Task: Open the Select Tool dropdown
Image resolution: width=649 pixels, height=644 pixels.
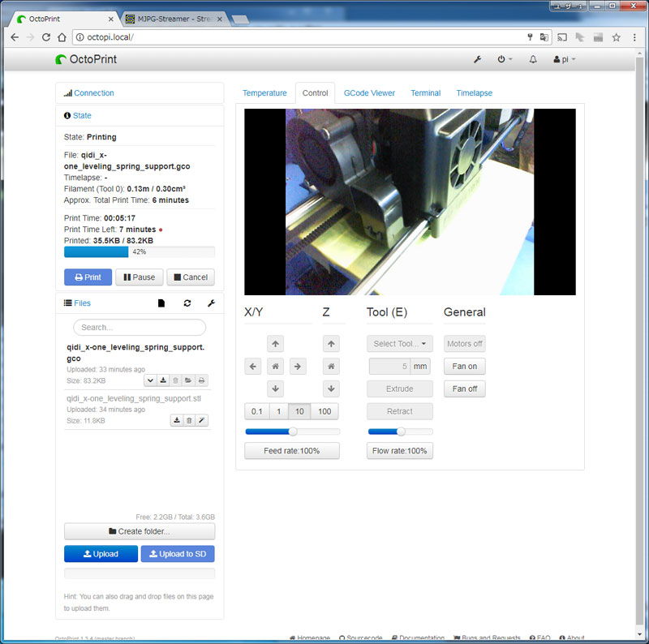Action: click(x=400, y=344)
